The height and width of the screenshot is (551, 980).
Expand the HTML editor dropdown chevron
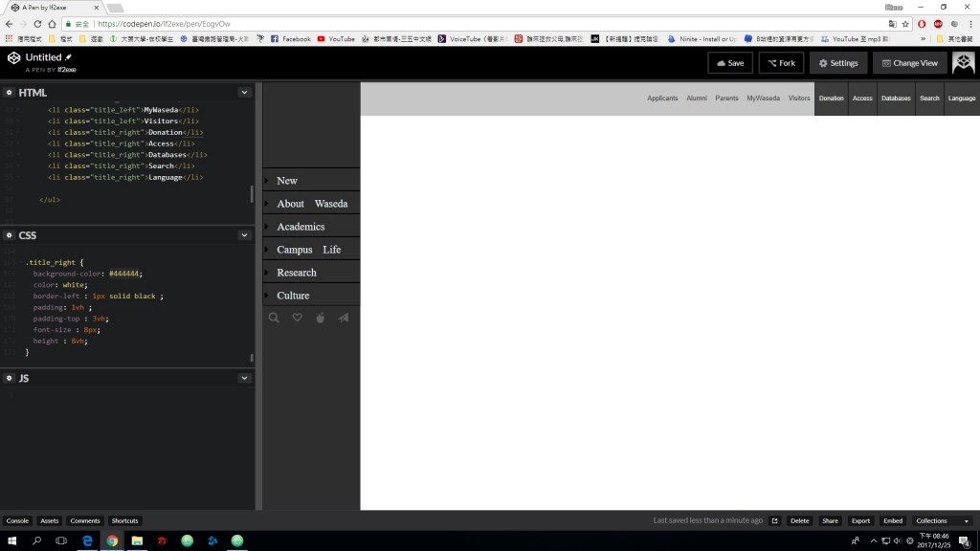tap(244, 93)
